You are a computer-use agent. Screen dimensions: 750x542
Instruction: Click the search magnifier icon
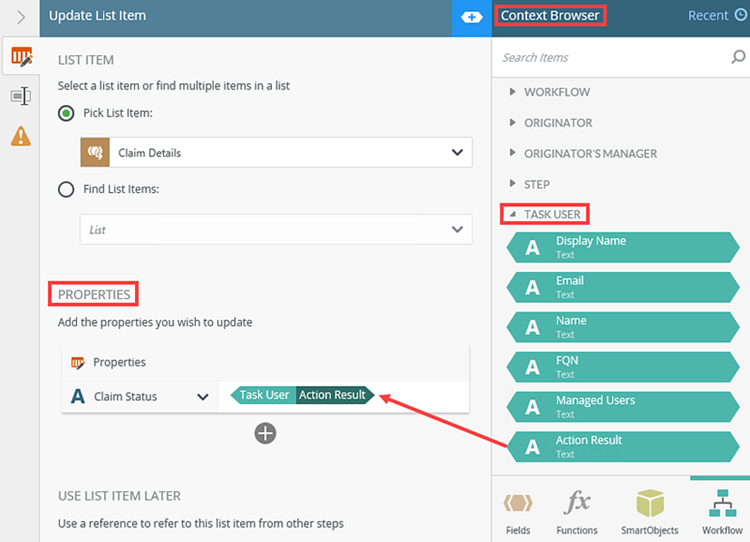(x=738, y=57)
